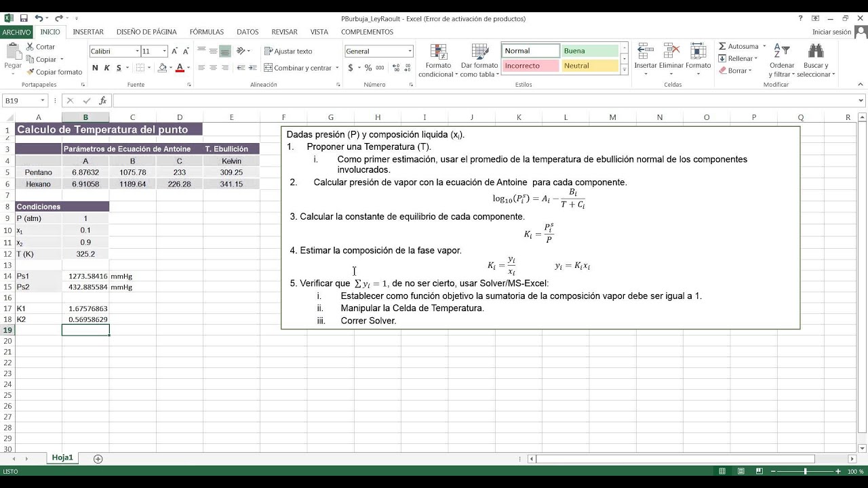Click the increase indent icon
Screen dimensions: 868x488
tap(252, 68)
